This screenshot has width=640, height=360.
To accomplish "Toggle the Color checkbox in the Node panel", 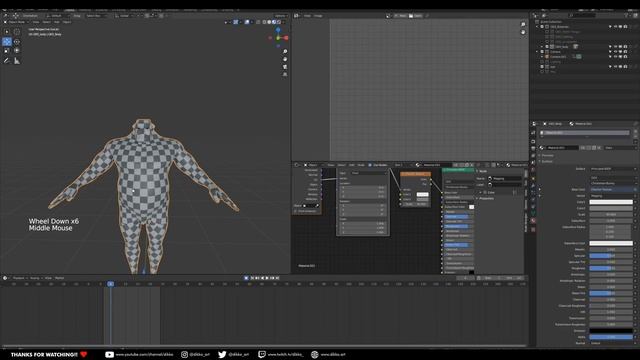I will (485, 192).
